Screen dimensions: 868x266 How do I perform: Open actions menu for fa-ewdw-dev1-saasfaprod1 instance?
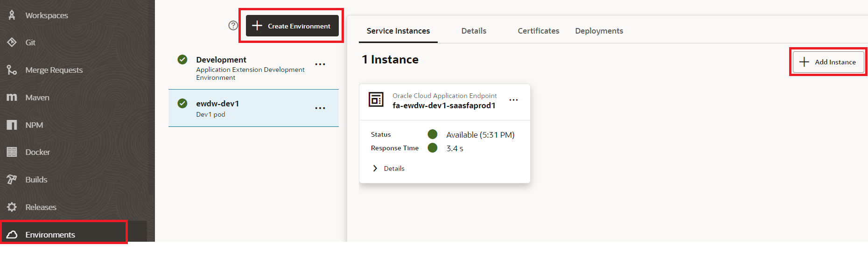(x=513, y=100)
